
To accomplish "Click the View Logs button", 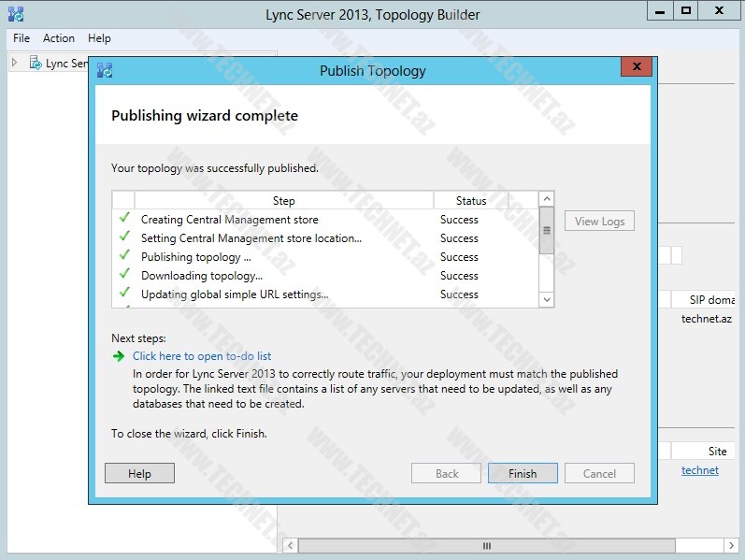I will point(599,221).
